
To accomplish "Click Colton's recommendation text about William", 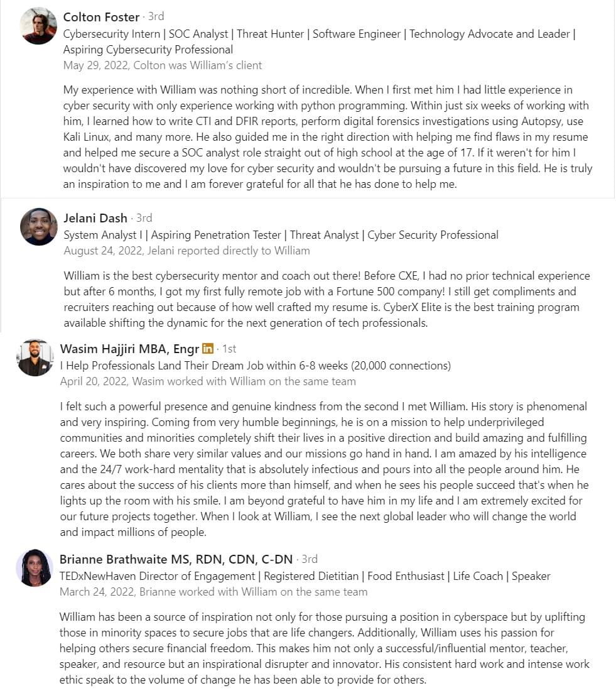I will [x=328, y=136].
